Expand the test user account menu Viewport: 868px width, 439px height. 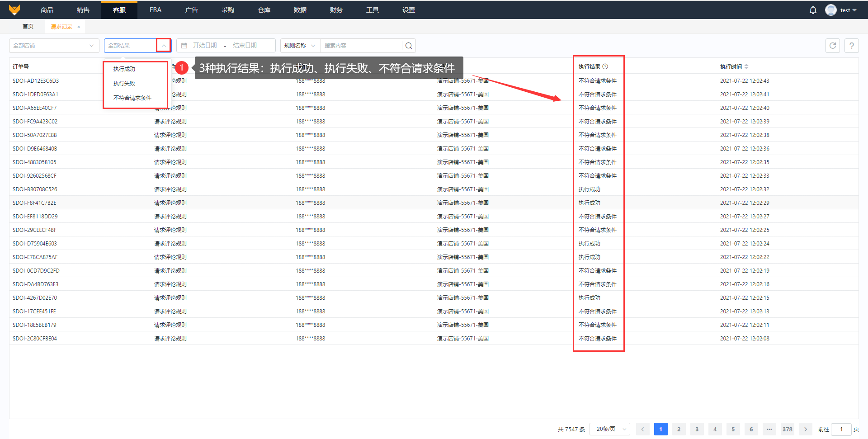pyautogui.click(x=849, y=10)
